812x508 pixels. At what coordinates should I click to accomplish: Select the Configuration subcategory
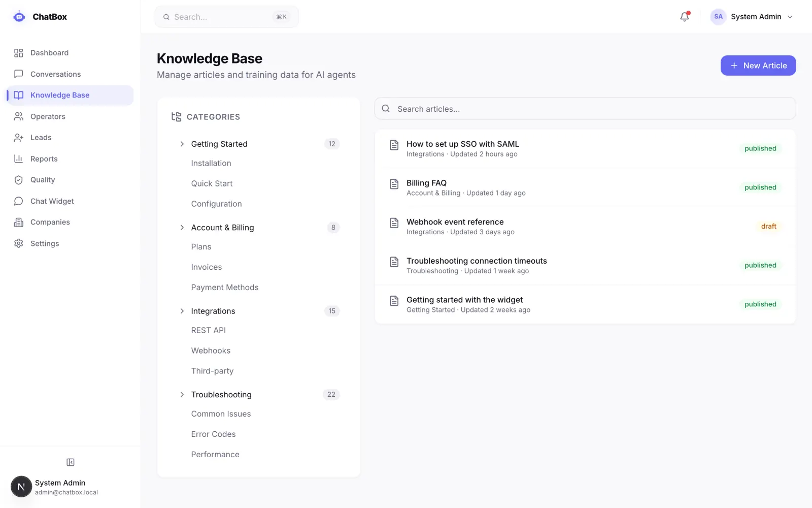pyautogui.click(x=216, y=204)
